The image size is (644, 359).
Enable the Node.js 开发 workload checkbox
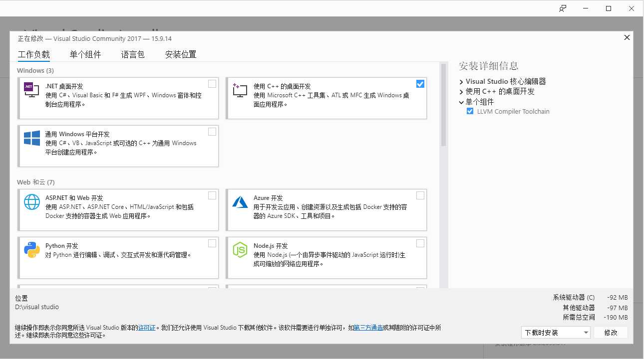coord(420,243)
